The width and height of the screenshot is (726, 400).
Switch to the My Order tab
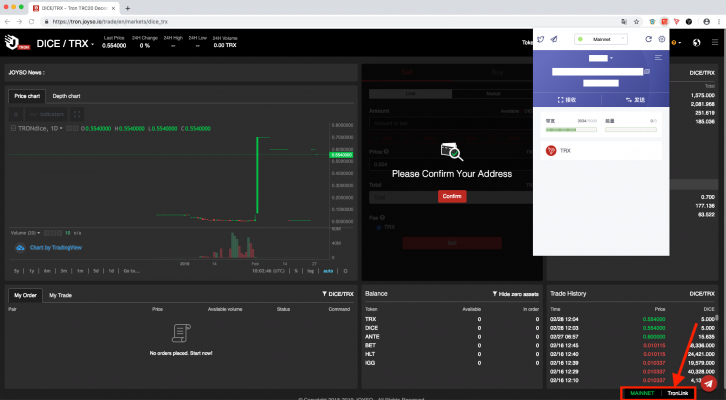(25, 295)
